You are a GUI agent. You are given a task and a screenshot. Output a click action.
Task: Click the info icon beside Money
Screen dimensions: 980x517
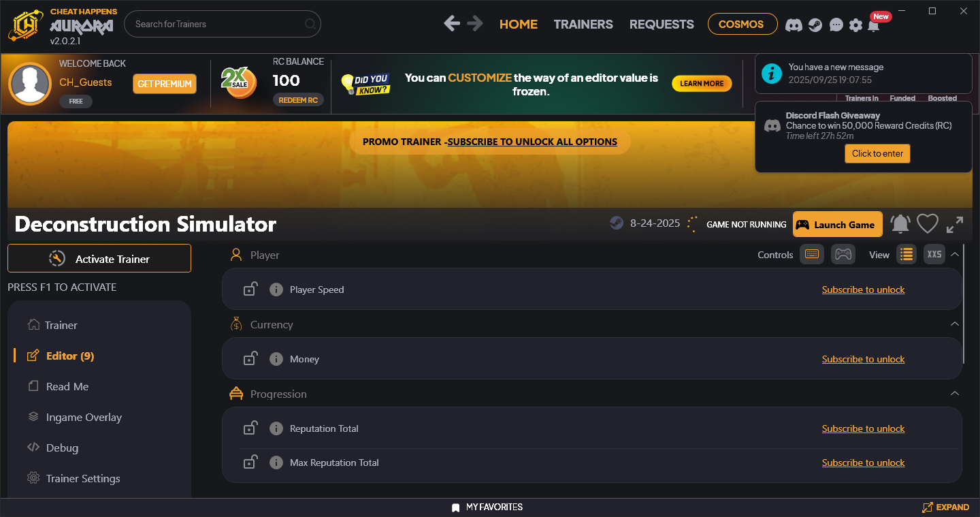(276, 359)
